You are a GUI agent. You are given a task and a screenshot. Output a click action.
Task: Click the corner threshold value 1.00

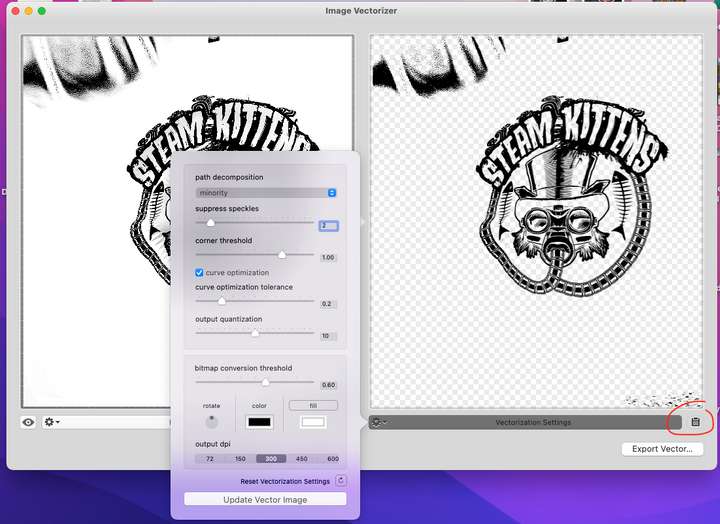coord(328,257)
